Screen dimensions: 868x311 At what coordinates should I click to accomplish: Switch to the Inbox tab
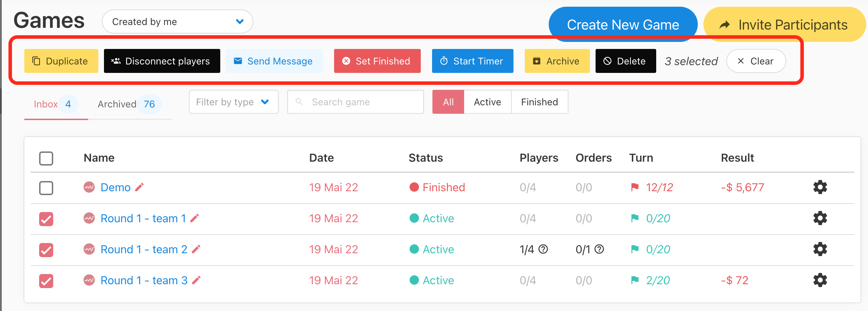click(x=56, y=104)
